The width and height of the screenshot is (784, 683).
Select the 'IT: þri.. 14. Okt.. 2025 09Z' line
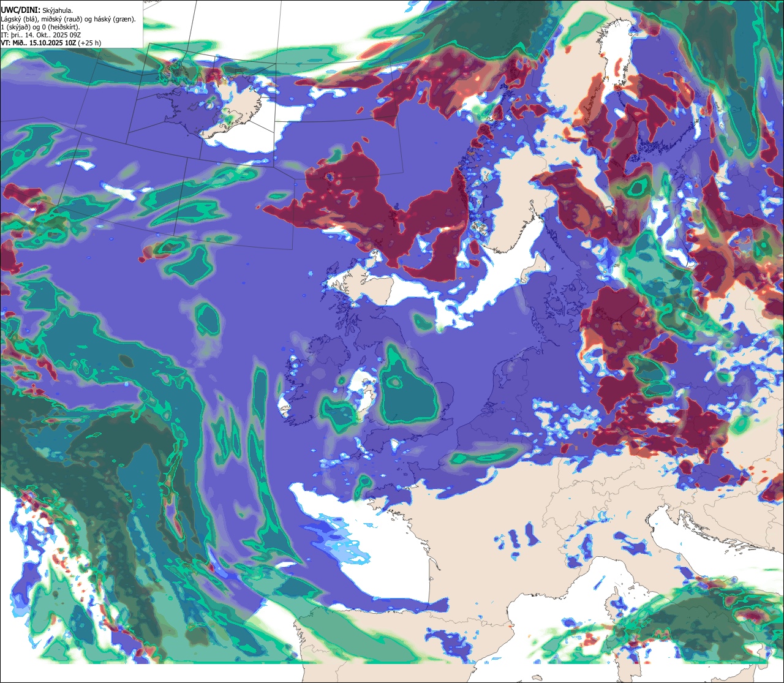pyautogui.click(x=38, y=35)
